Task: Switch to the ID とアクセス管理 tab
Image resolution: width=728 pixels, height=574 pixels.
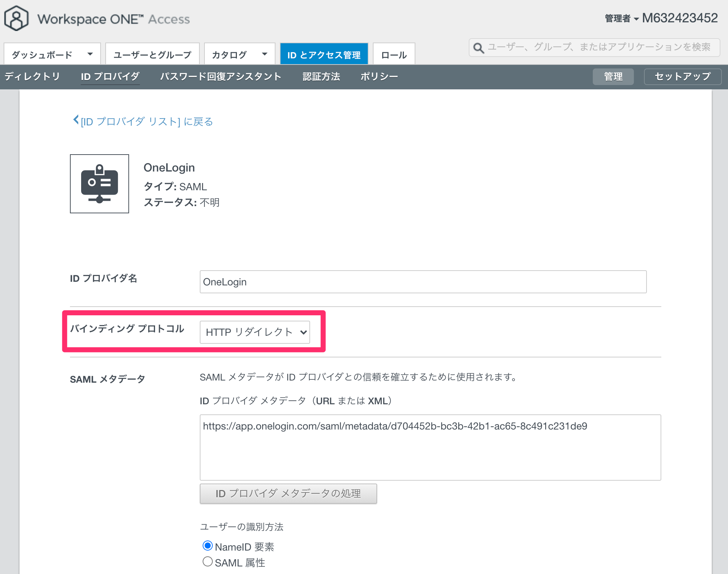Action: [324, 54]
